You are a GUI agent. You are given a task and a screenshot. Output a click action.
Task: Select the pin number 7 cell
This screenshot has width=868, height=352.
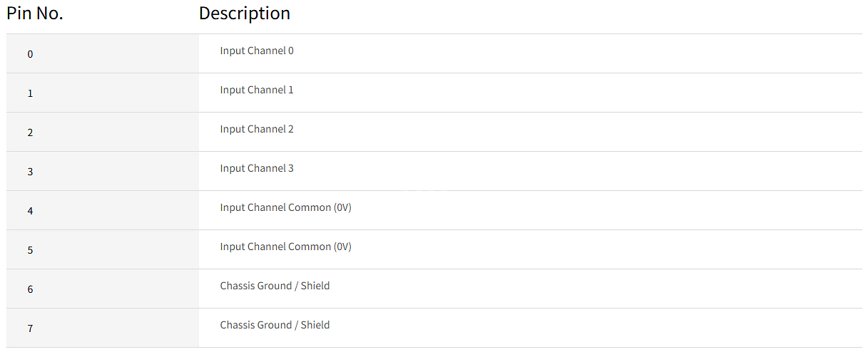point(103,328)
